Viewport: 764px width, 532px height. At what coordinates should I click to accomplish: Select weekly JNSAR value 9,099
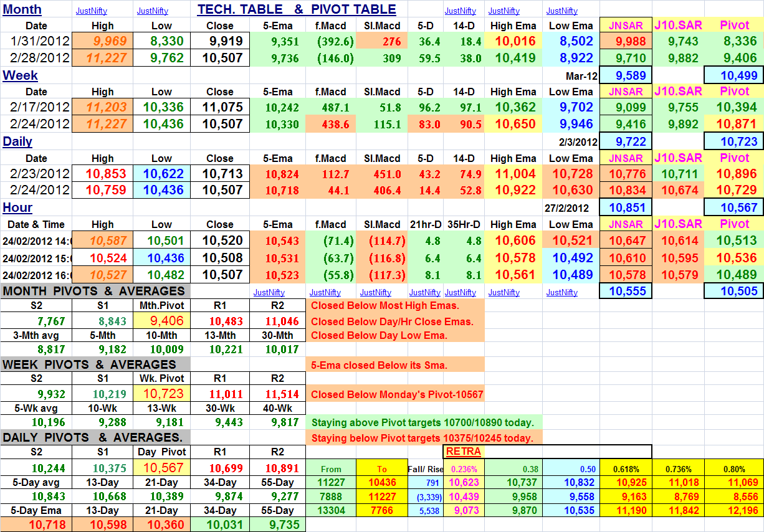(626, 107)
